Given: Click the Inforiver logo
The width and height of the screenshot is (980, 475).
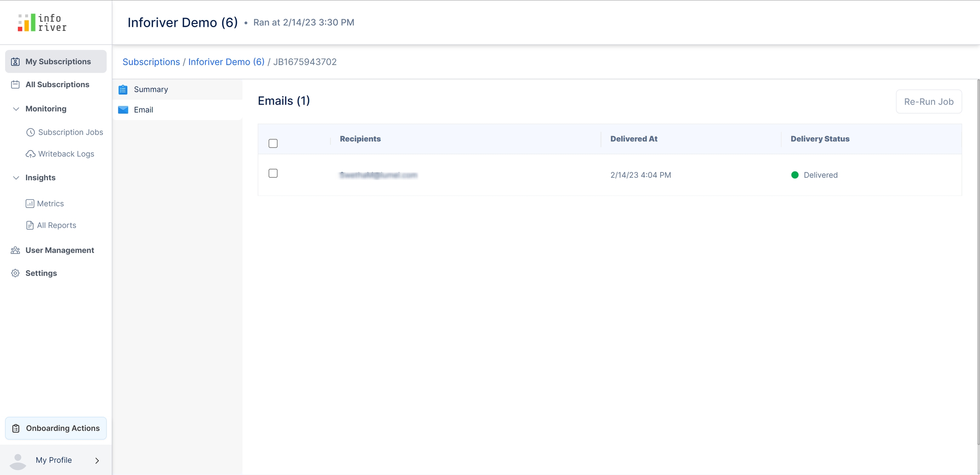Looking at the screenshot, I should coord(42,23).
